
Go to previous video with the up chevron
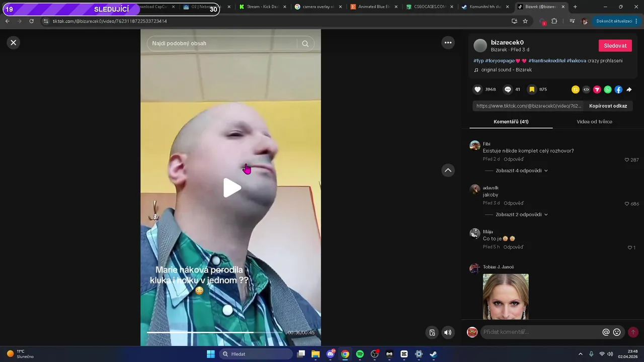pos(448,170)
